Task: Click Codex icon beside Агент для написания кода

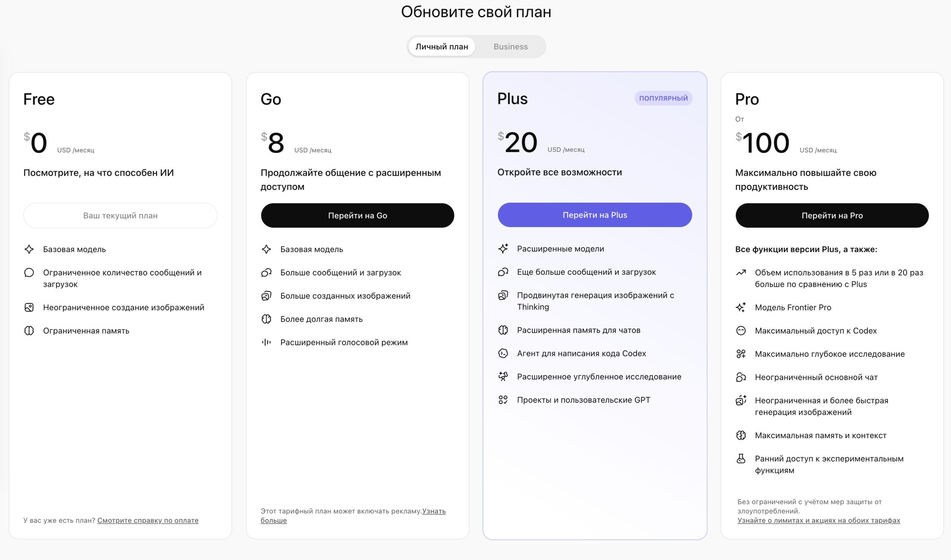Action: pos(503,353)
